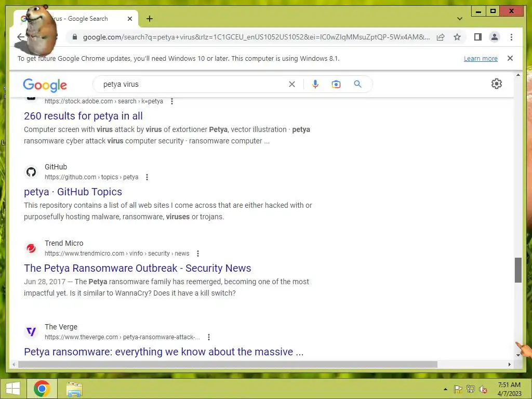Click The Verge favicon

click(31, 331)
